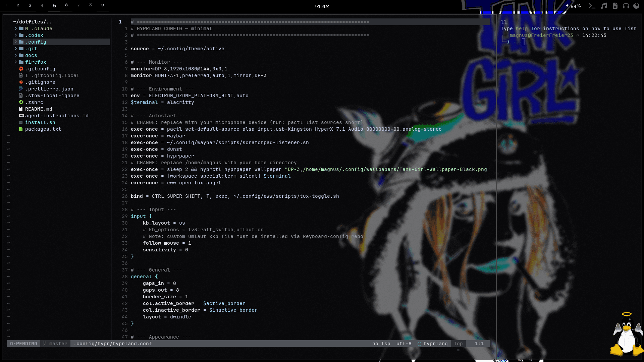Image resolution: width=644 pixels, height=362 pixels.
Task: Click the .codex folder icon
Action: click(21, 35)
